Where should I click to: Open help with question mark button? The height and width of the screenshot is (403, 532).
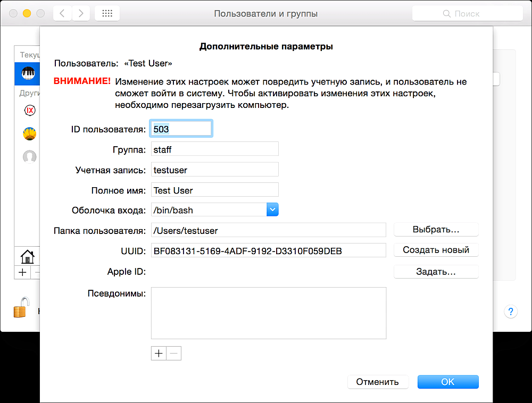510,312
